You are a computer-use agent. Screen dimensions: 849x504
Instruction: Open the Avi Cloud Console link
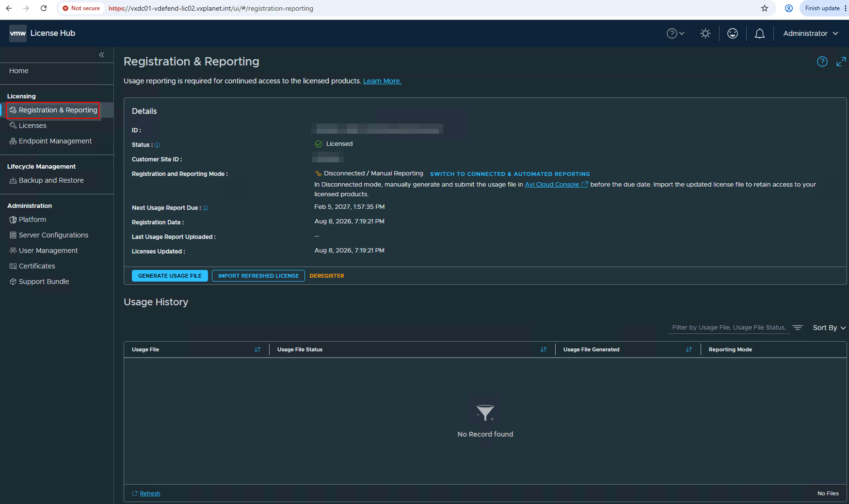pos(557,185)
